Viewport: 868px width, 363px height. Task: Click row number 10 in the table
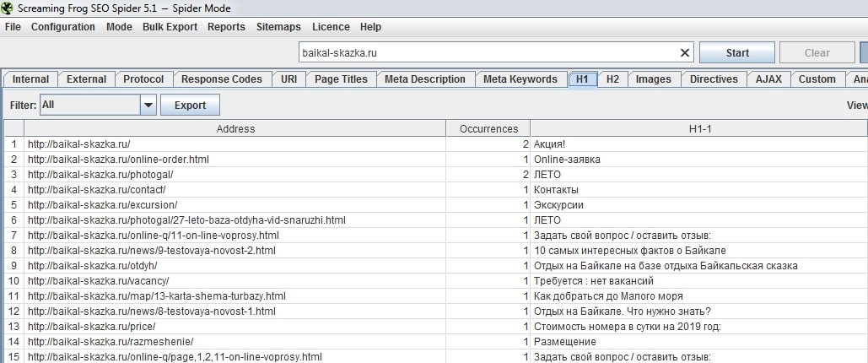(x=13, y=281)
